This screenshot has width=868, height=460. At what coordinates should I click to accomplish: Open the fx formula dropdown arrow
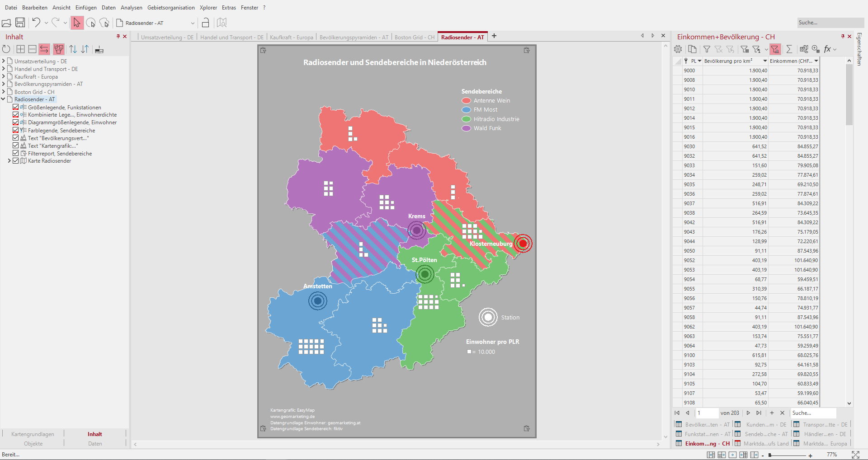coord(835,50)
